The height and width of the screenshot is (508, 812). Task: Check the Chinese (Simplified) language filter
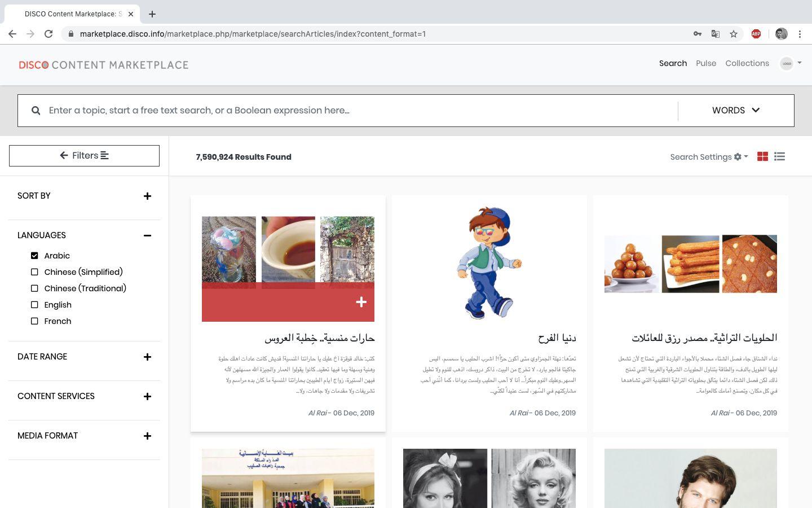34,272
